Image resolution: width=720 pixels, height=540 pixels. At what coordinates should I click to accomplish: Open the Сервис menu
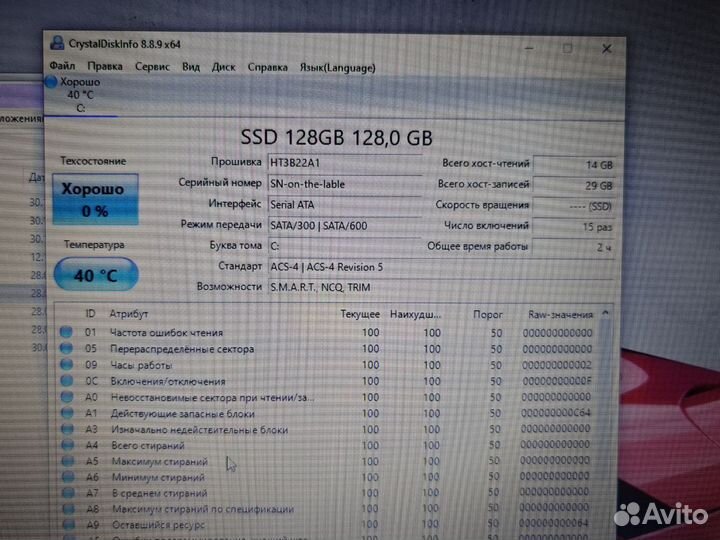click(152, 67)
